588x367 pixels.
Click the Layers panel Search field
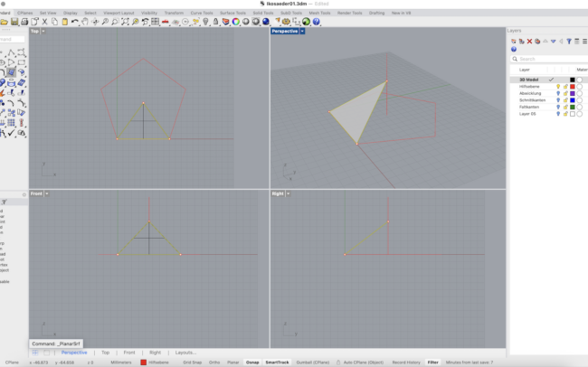[x=543, y=59]
